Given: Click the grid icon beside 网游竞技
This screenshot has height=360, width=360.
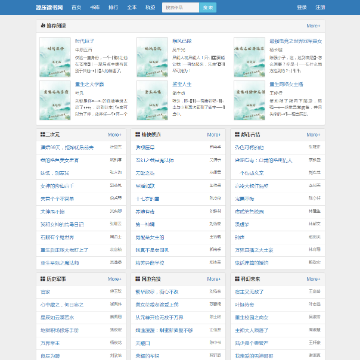Looking at the screenshot, I should pyautogui.click(x=137, y=279).
